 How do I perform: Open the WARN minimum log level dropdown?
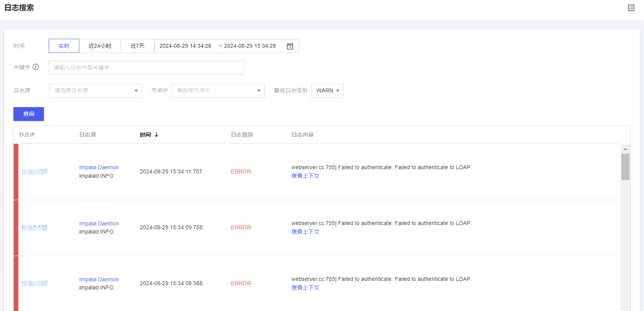[327, 90]
